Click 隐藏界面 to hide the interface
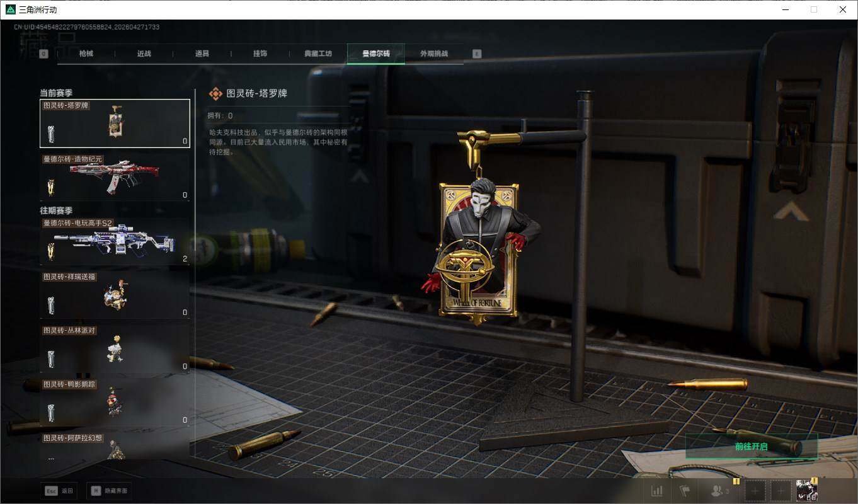 pos(109,491)
